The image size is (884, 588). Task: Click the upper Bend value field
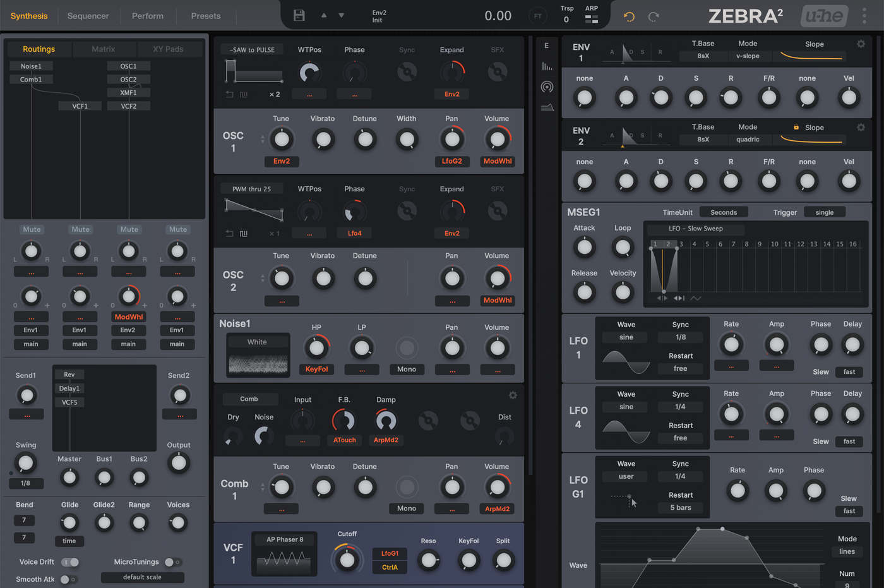pos(24,520)
